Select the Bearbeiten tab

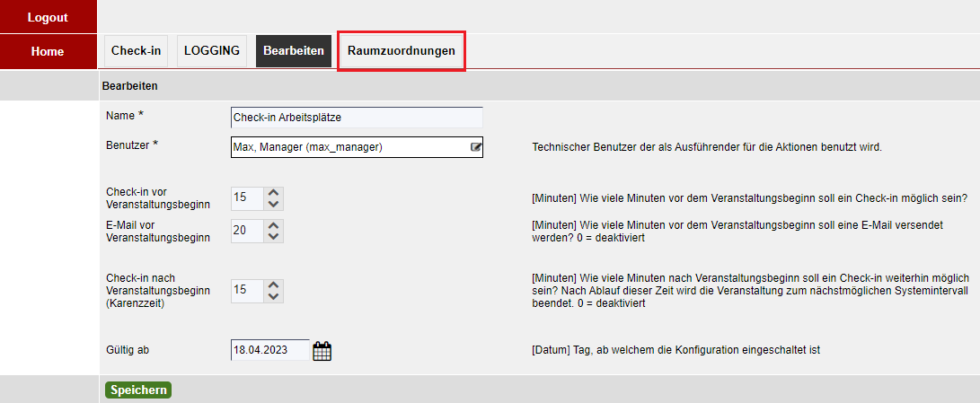[x=294, y=51]
